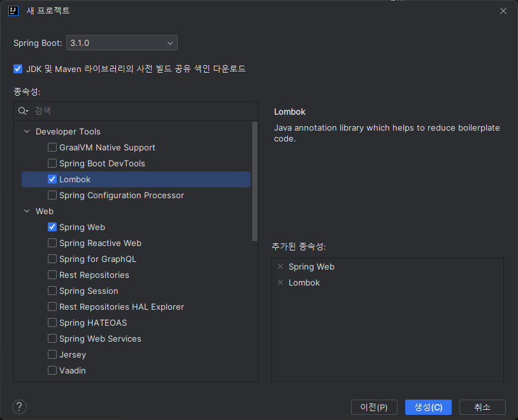This screenshot has width=518, height=420.
Task: Check Spring Reactive Web dependency
Action: (x=52, y=243)
